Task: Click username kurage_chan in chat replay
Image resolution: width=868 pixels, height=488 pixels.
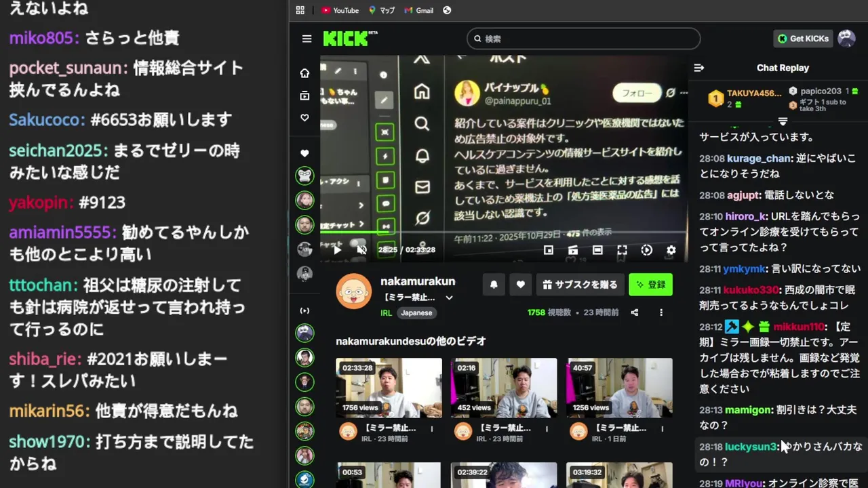Action: pyautogui.click(x=759, y=158)
